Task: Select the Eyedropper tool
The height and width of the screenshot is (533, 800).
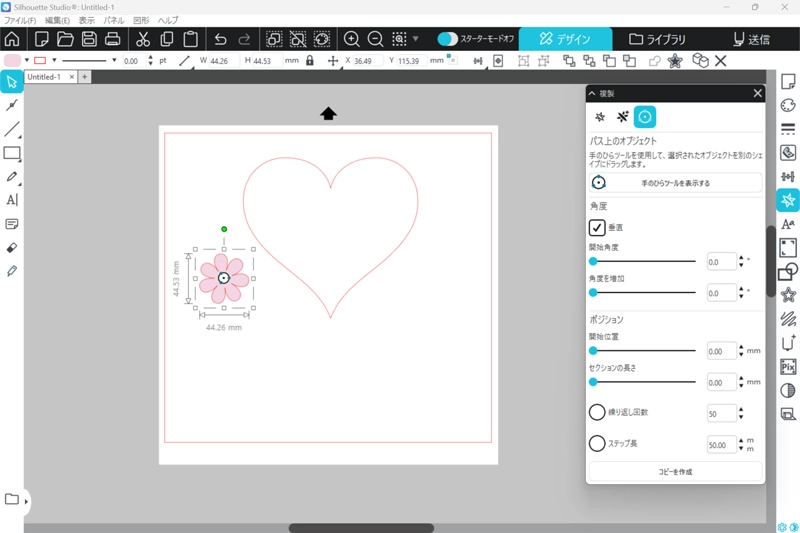Action: tap(12, 271)
